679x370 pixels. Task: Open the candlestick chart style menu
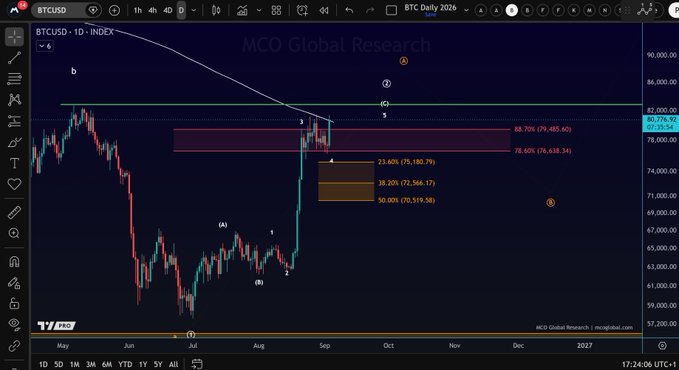click(216, 10)
